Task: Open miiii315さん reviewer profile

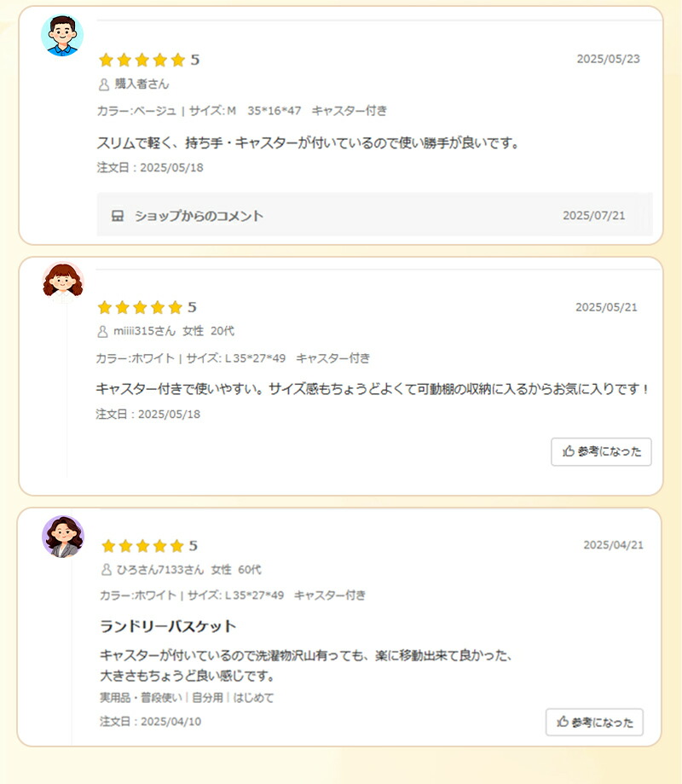Action: pyautogui.click(x=144, y=331)
